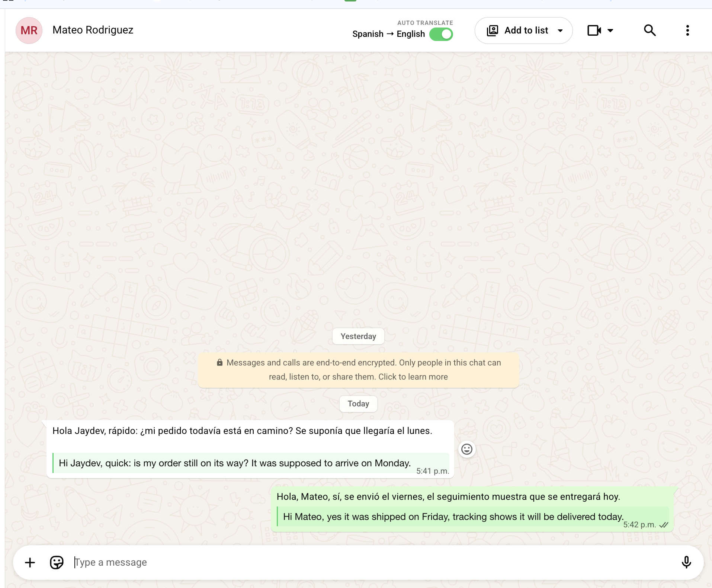Toggle Auto Translate switch off
The height and width of the screenshot is (588, 712).
tap(441, 34)
